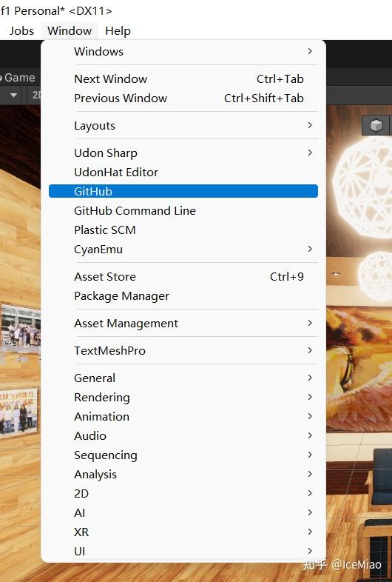
Task: Open the Udon Sharp submenu
Action: (x=183, y=153)
